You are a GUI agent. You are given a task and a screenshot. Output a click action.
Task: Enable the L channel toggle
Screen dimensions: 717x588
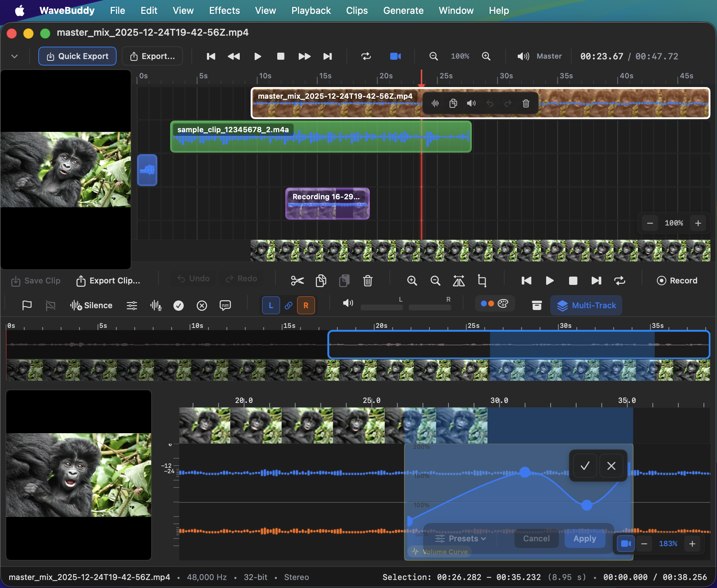click(271, 305)
